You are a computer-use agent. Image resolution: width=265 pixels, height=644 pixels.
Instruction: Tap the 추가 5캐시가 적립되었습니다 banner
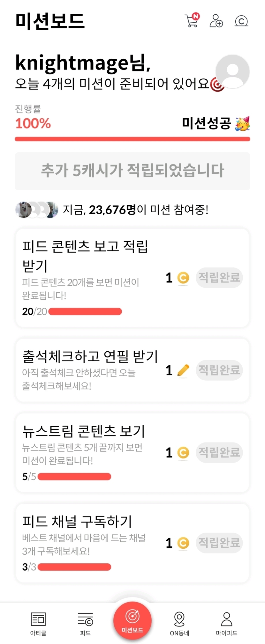pos(132,171)
